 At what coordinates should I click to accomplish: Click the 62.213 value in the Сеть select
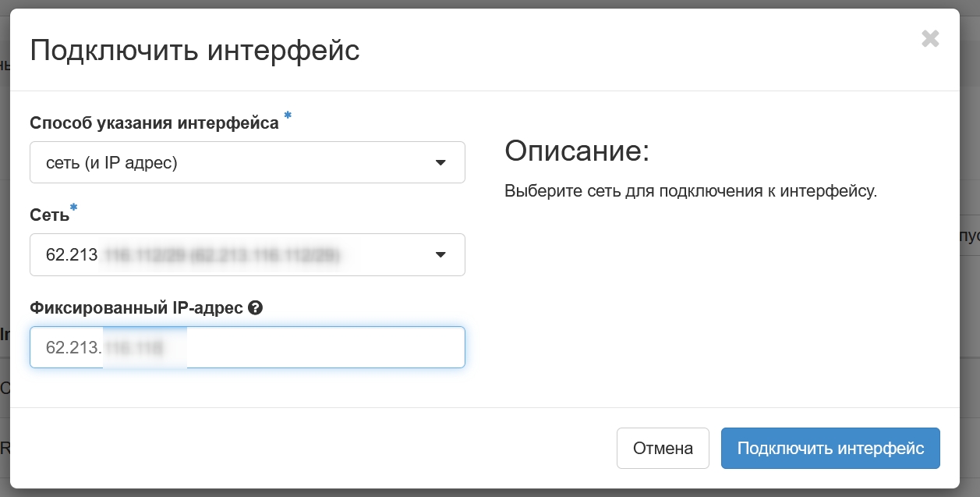(72, 255)
